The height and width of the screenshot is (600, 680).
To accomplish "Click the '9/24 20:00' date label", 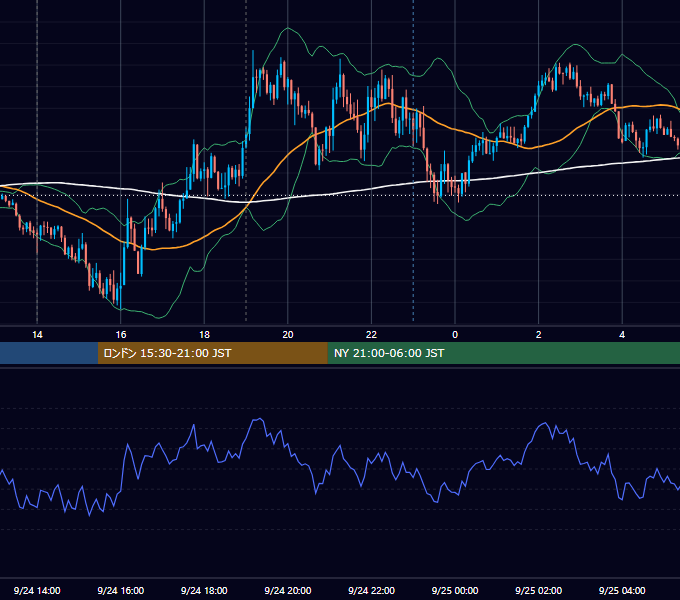I will [x=288, y=590].
